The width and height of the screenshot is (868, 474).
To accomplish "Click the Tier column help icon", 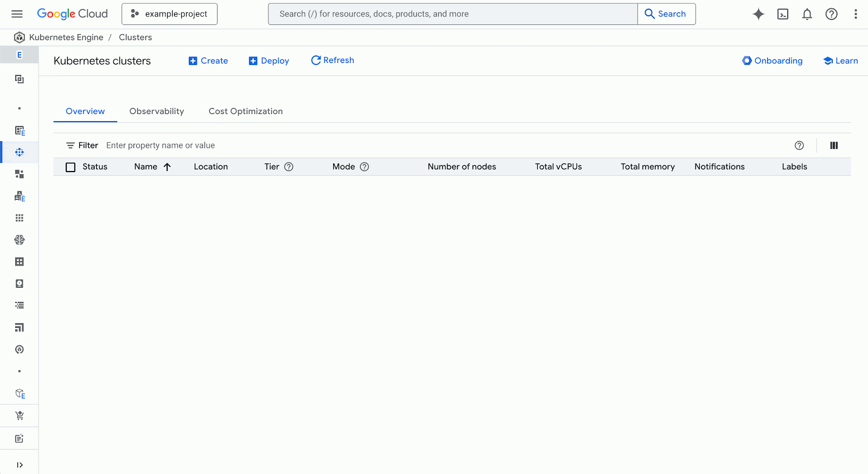I will [x=289, y=167].
